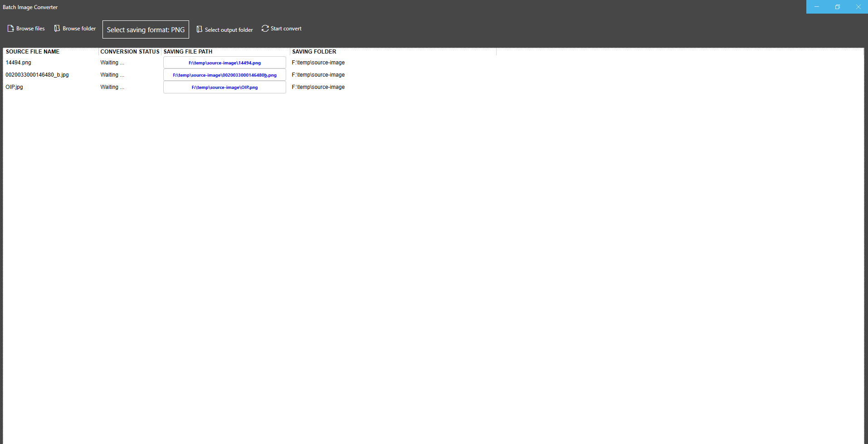Click the Browse folder icon

(x=57, y=28)
